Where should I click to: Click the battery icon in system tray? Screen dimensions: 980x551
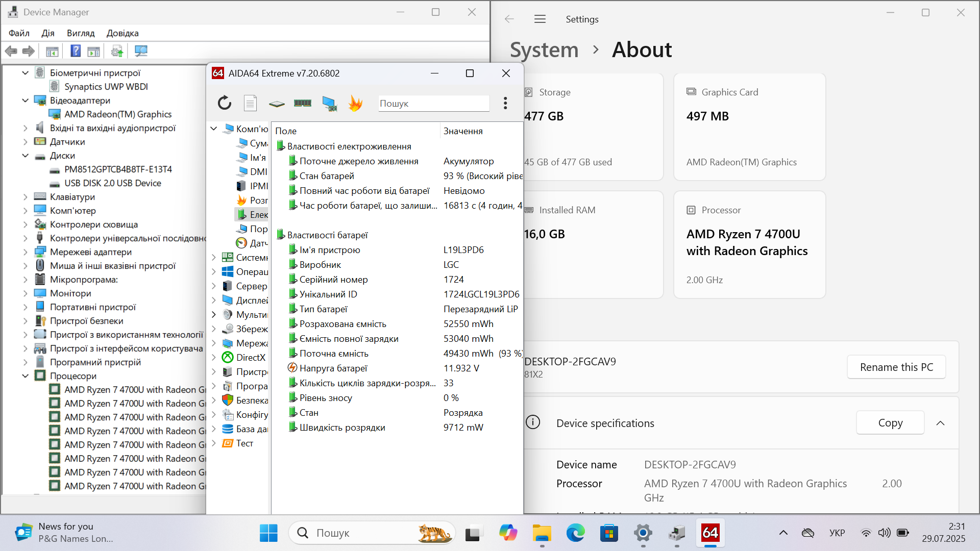click(903, 533)
